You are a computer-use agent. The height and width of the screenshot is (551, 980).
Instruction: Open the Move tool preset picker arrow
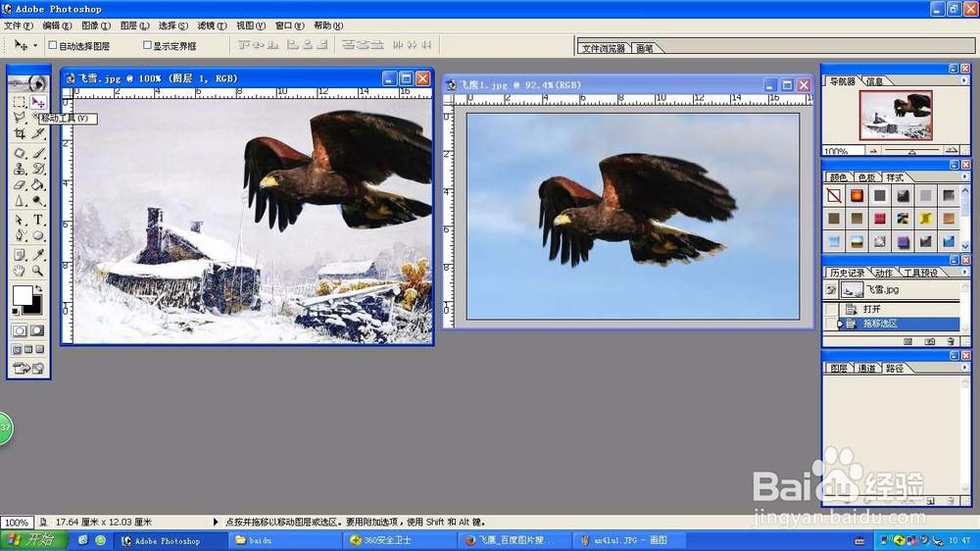coord(35,46)
